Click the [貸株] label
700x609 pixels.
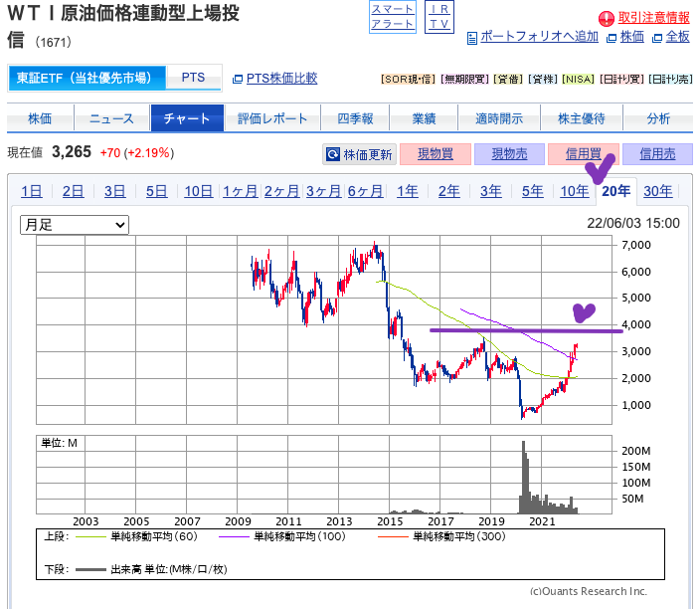click(543, 79)
